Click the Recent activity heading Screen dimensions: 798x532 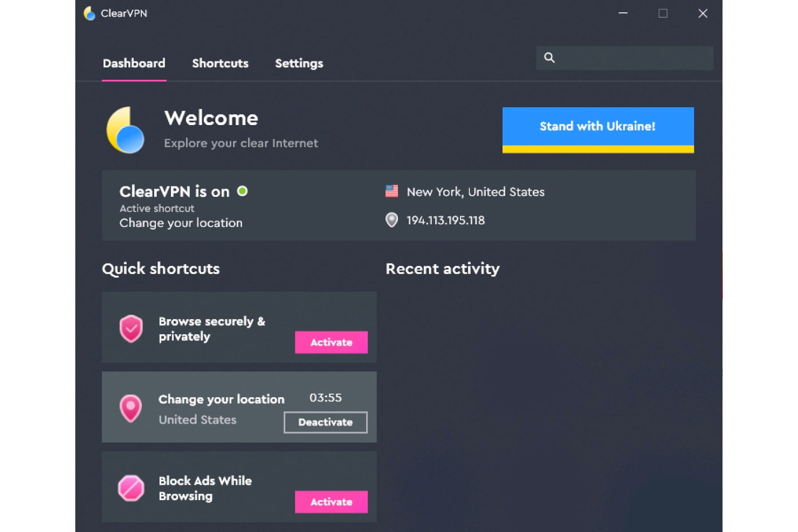click(443, 268)
